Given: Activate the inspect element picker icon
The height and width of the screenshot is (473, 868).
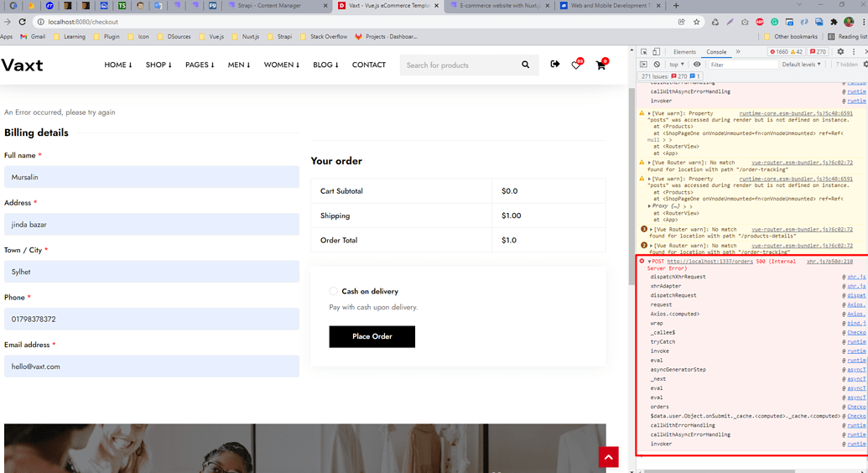Looking at the screenshot, I should pyautogui.click(x=644, y=52).
